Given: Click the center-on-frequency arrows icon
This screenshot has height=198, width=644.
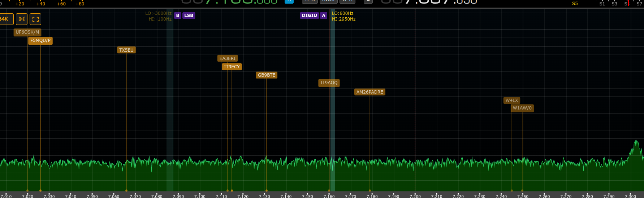Looking at the screenshot, I should 22,19.
